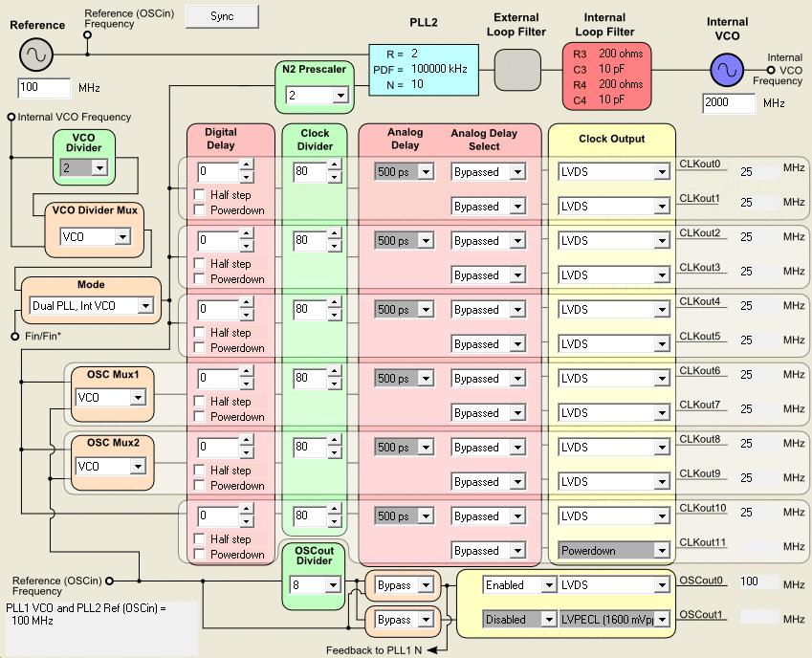The width and height of the screenshot is (812, 658).
Task: Click the Reference oscillator sine wave icon
Action: coord(36,55)
